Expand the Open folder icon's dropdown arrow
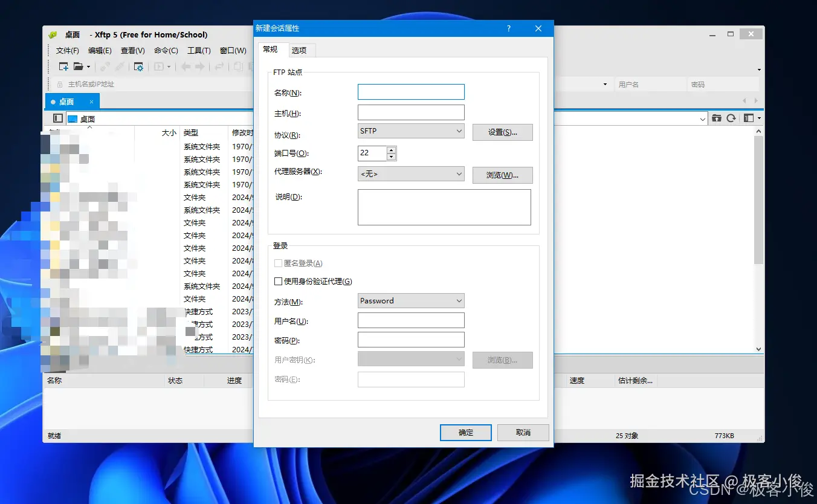The image size is (817, 504). [89, 67]
